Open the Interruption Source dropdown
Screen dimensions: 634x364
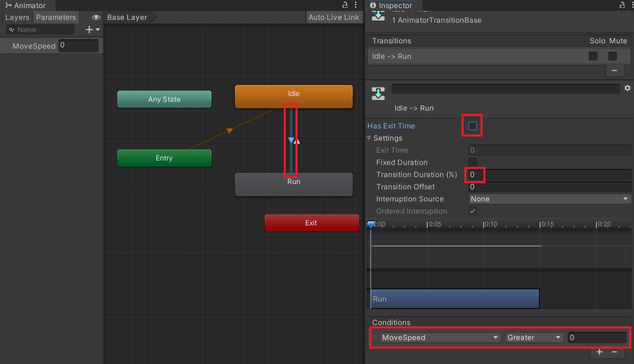(550, 199)
